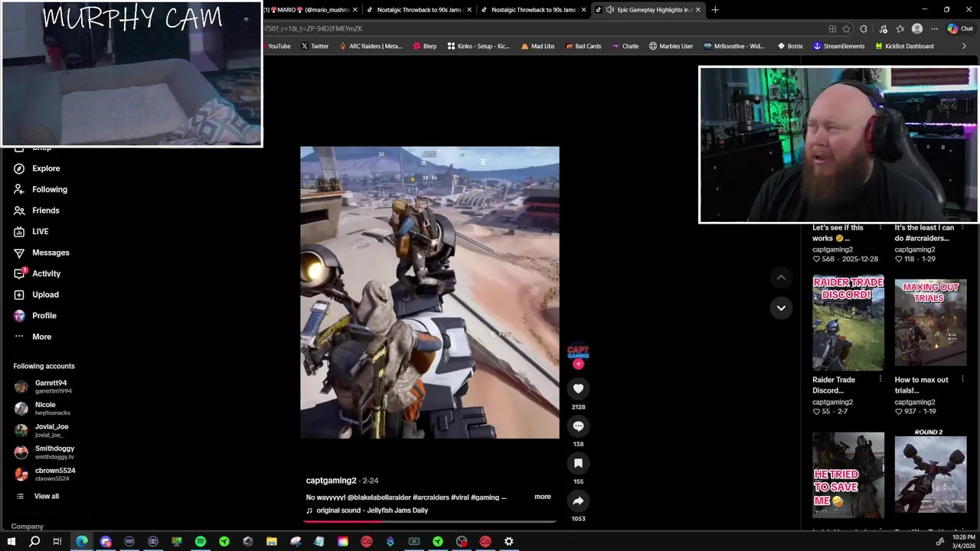Open options for 'Raider Trade Discord' video

[x=880, y=380]
